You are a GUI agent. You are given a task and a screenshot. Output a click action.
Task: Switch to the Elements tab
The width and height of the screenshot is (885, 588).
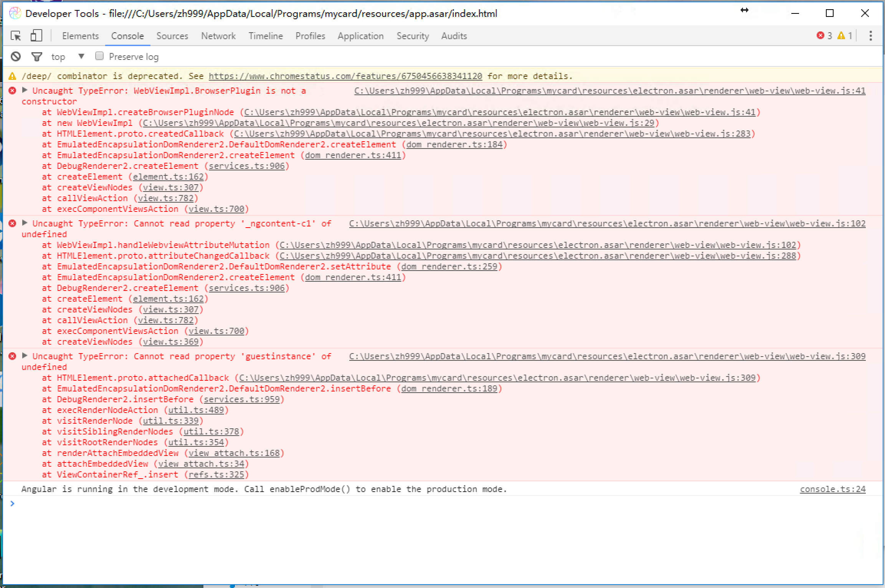coord(80,36)
